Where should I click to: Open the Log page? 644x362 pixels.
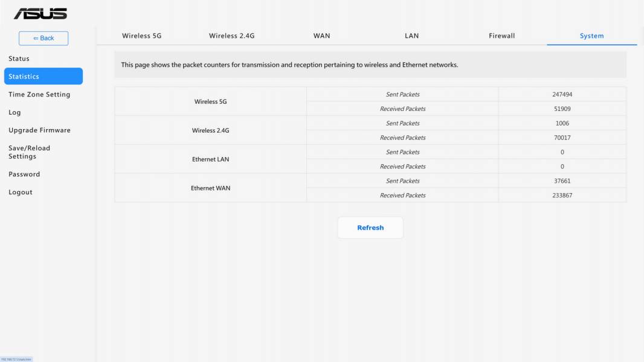click(x=14, y=112)
